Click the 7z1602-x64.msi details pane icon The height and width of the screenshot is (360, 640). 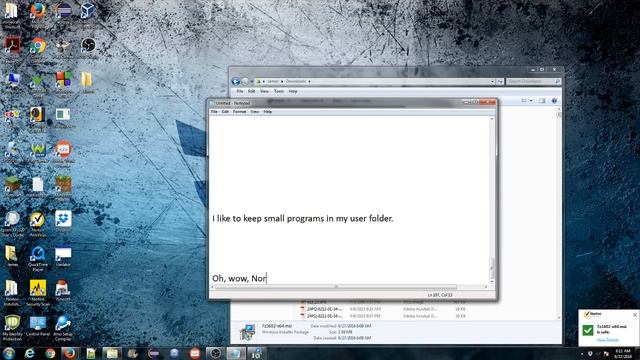tap(247, 332)
